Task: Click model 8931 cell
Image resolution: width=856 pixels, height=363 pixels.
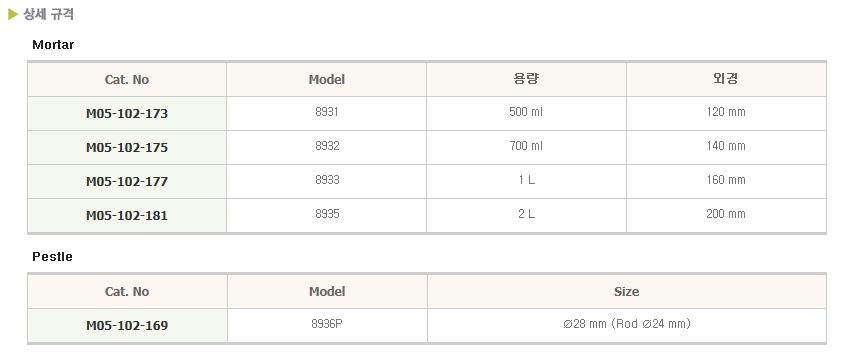Action: pyautogui.click(x=326, y=112)
